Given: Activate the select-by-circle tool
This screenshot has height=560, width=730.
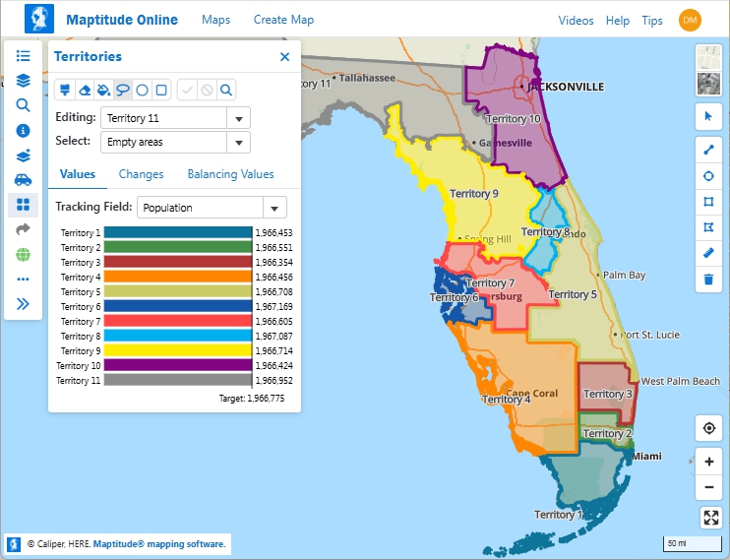Looking at the screenshot, I should pos(143,90).
